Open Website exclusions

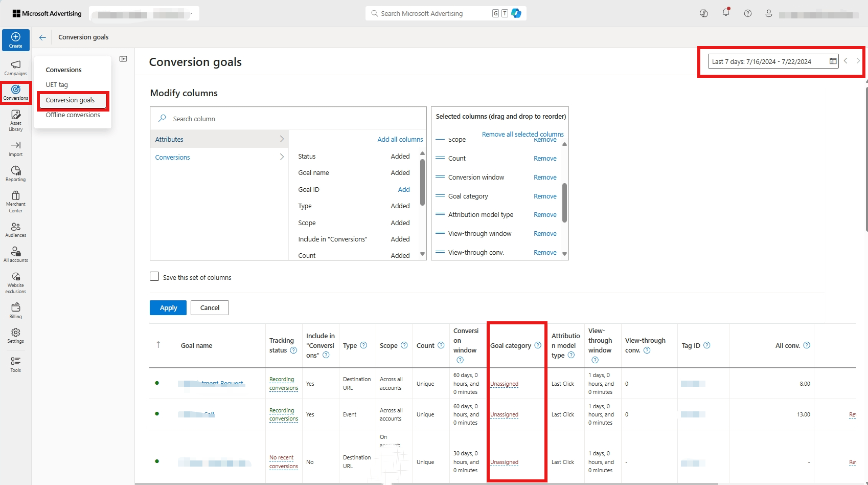(15, 283)
